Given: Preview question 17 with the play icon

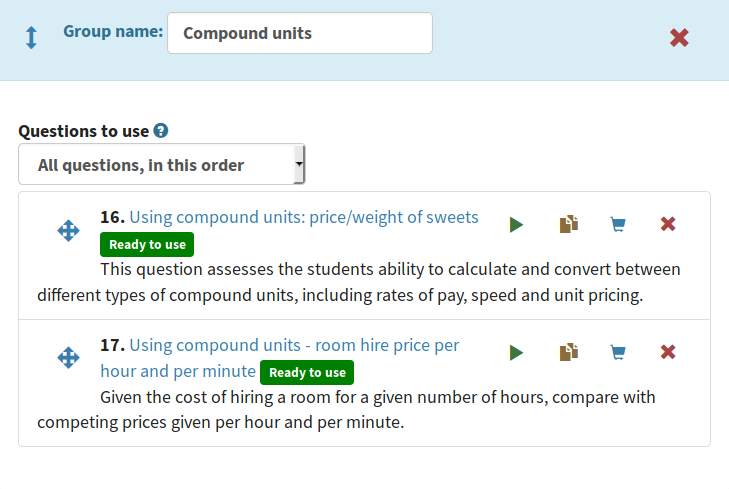Looking at the screenshot, I should [x=516, y=352].
